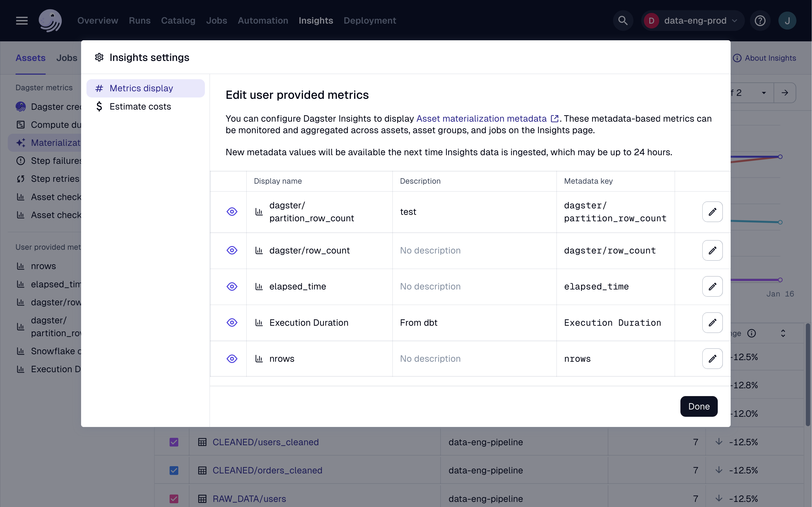Edit the Execution Duration metric with the pencil icon

point(713,323)
